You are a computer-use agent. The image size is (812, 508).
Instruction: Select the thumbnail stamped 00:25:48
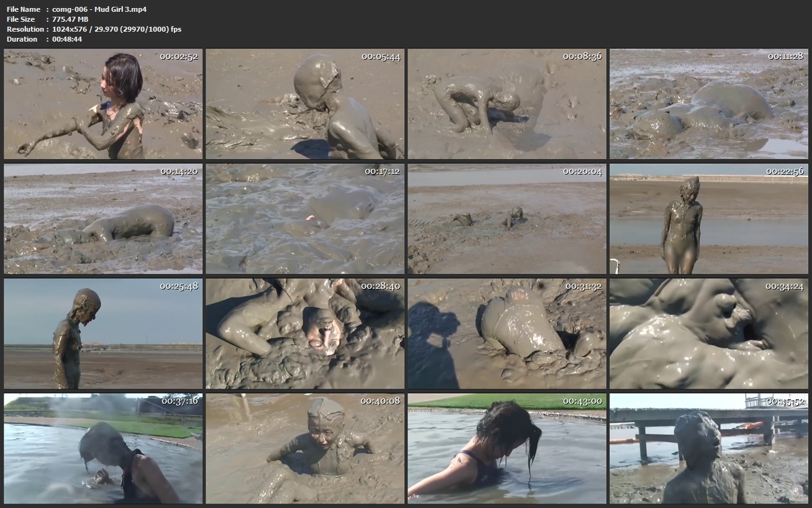pos(103,333)
